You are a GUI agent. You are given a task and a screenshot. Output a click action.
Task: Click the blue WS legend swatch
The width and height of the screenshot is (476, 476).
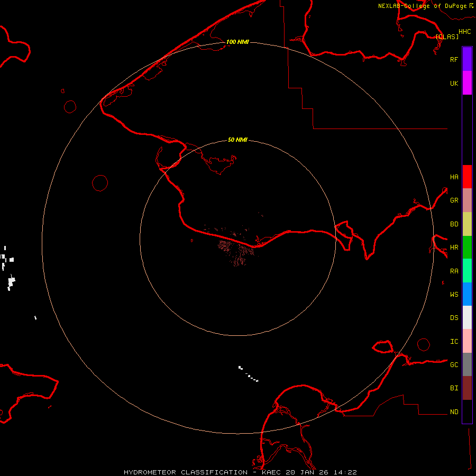click(x=467, y=294)
